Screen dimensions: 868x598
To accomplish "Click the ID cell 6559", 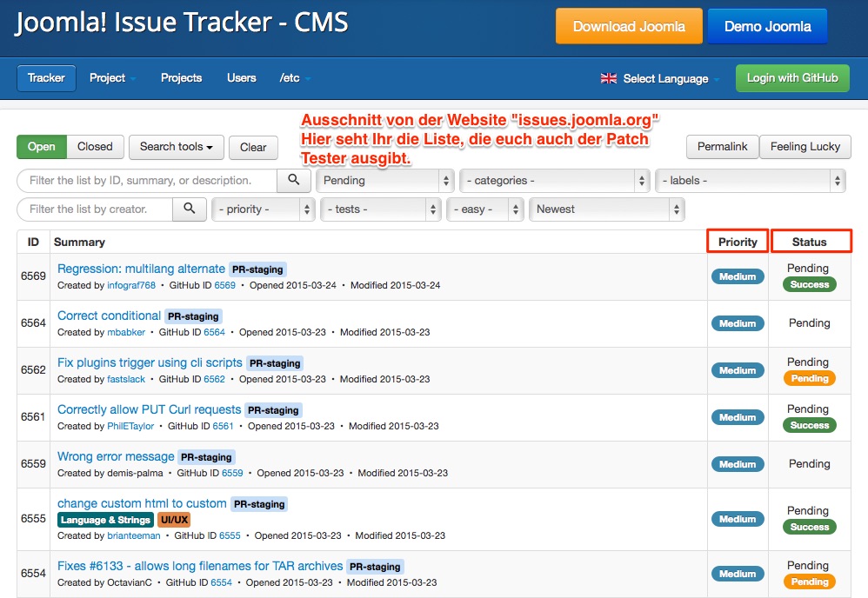I will [33, 464].
